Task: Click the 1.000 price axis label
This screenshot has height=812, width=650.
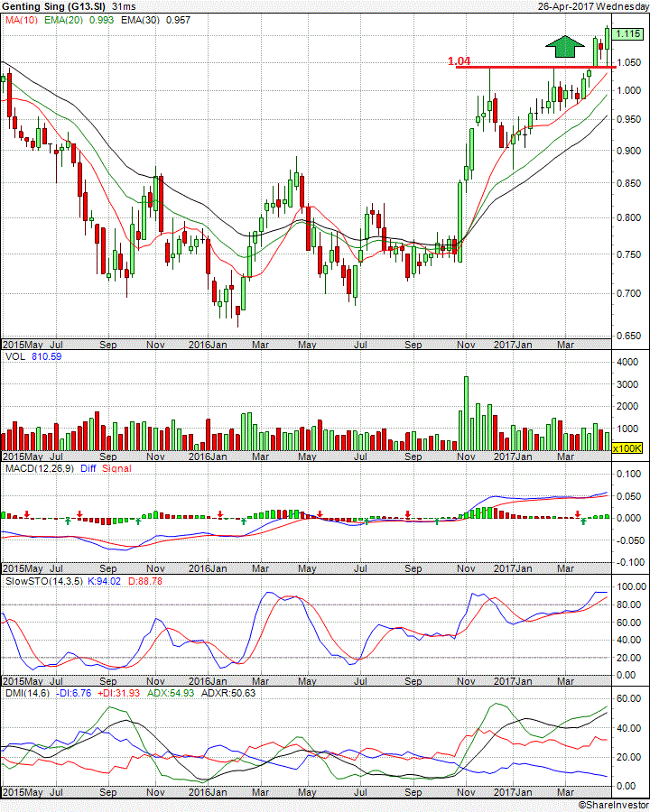Action: click(x=628, y=90)
